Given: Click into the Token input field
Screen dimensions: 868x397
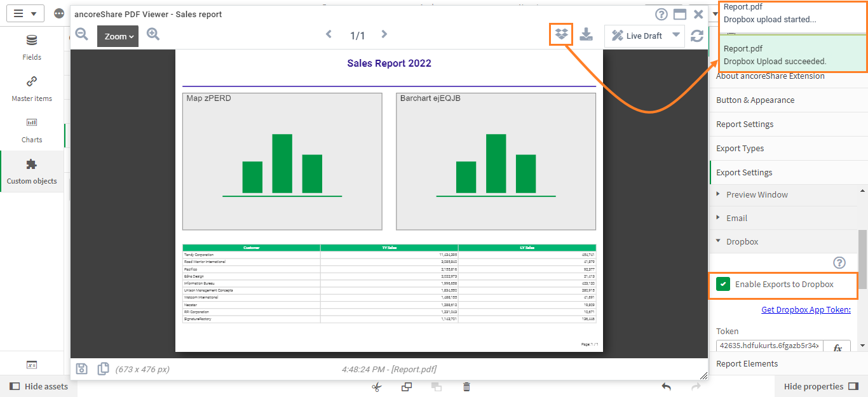Looking at the screenshot, I should (x=770, y=346).
